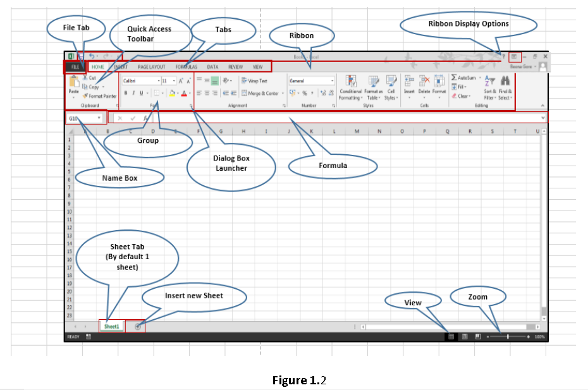588x390 pixels.
Task: Click the Decrease Font Size icon
Action: pyautogui.click(x=188, y=81)
